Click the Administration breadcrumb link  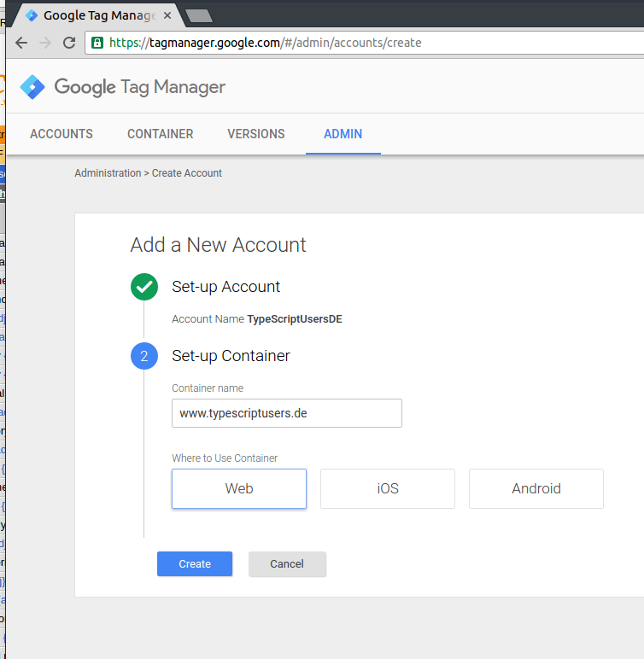[108, 173]
